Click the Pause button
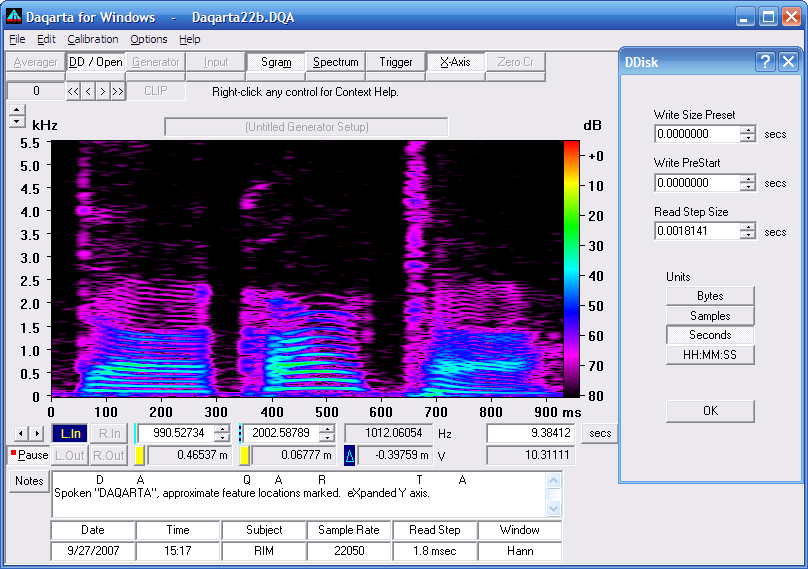This screenshot has height=569, width=808. pos(29,456)
